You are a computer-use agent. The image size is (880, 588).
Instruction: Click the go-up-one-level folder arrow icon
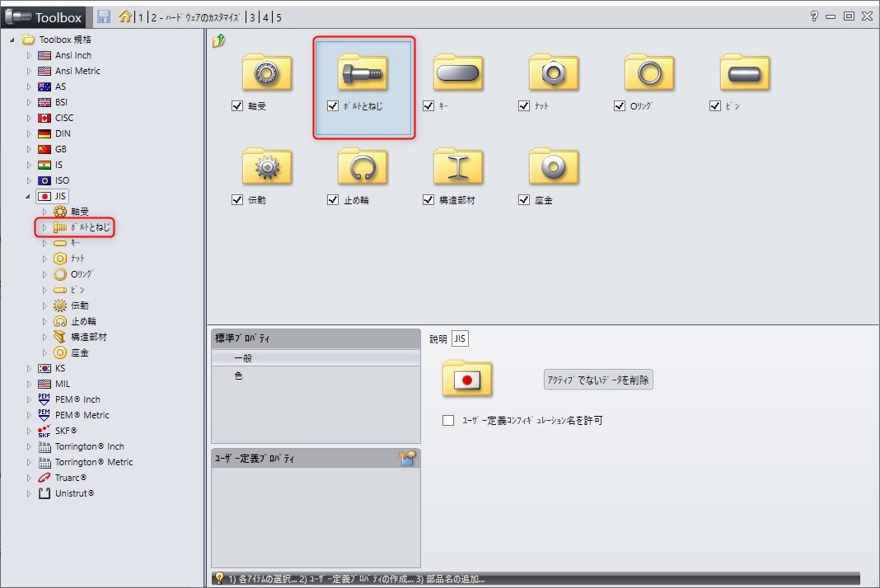click(218, 41)
